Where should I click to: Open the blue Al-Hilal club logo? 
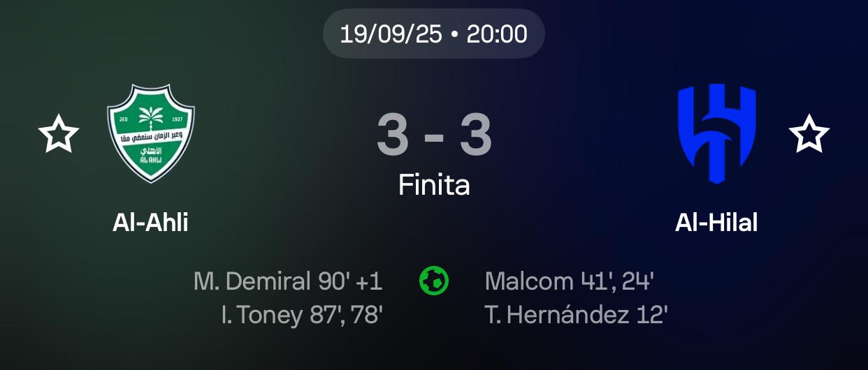pos(716,133)
